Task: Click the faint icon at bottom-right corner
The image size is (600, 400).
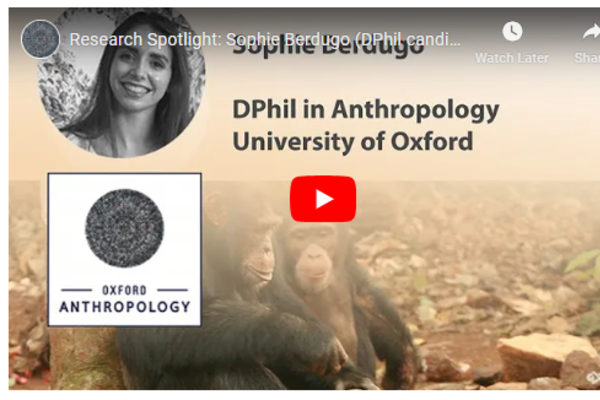Action: point(593,378)
